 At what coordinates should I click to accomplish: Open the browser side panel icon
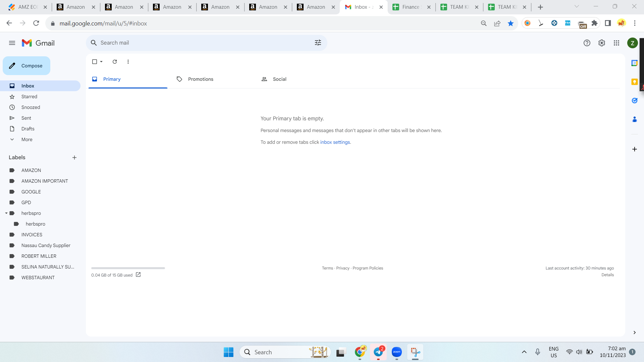[x=608, y=23]
